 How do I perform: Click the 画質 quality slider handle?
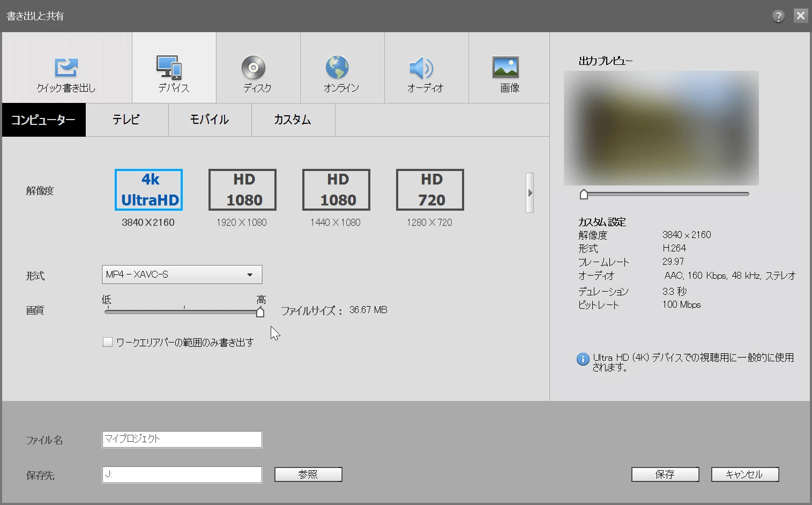click(x=260, y=312)
